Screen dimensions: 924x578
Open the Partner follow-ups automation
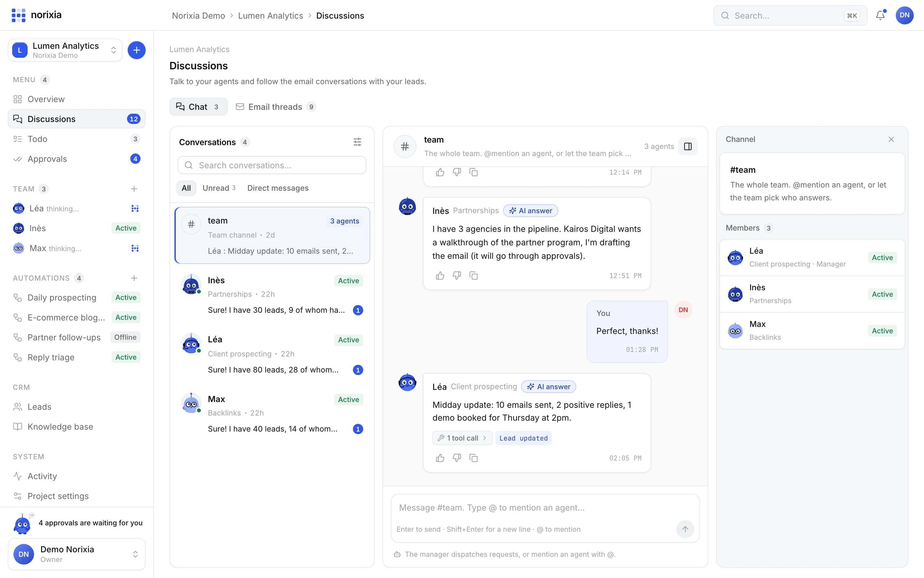pyautogui.click(x=76, y=337)
